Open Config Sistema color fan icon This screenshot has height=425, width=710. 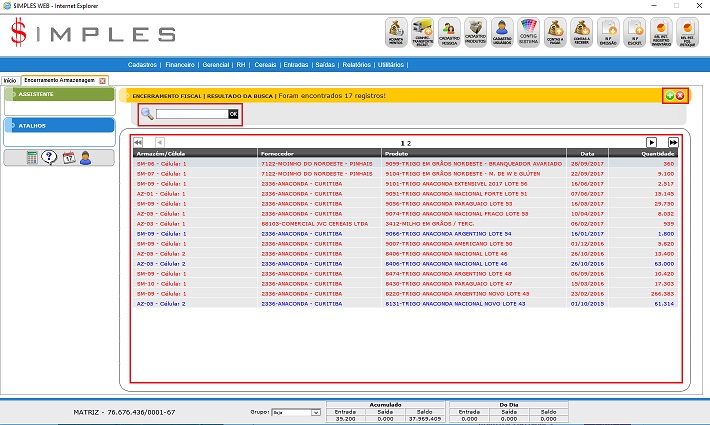point(529,32)
